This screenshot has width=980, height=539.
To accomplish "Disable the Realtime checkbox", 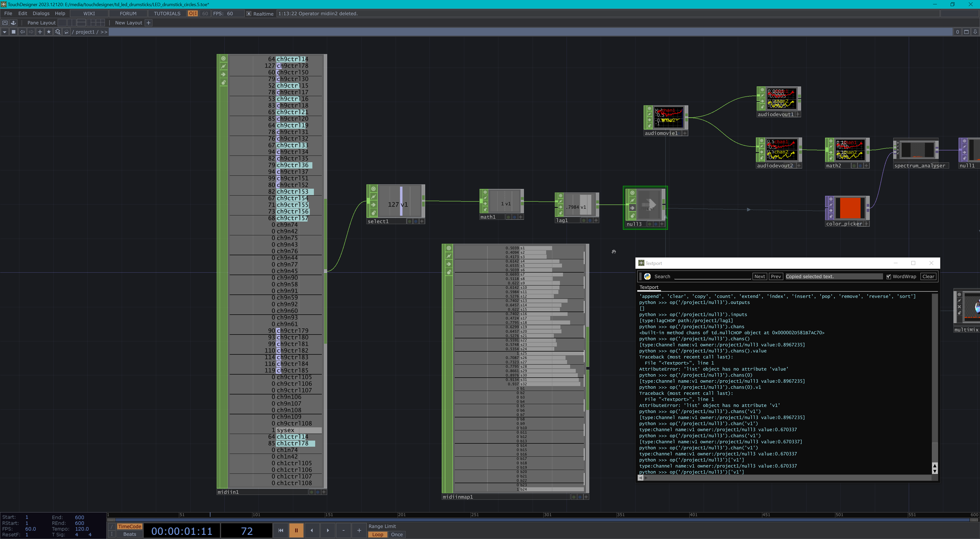I will tap(249, 14).
